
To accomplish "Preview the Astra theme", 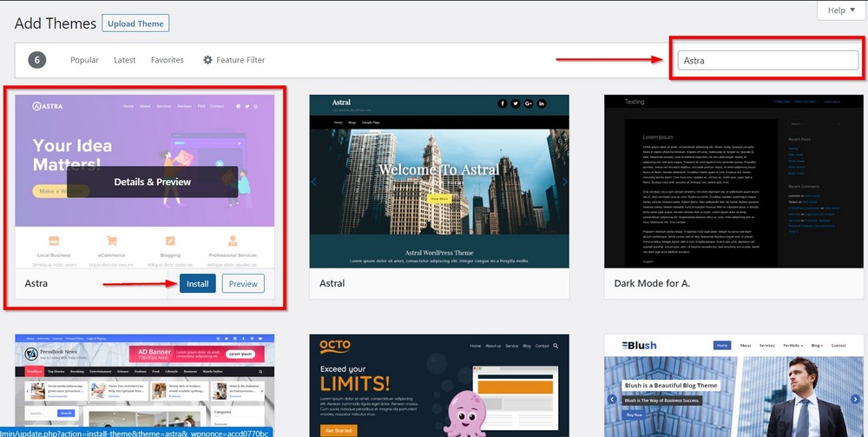I will 243,283.
